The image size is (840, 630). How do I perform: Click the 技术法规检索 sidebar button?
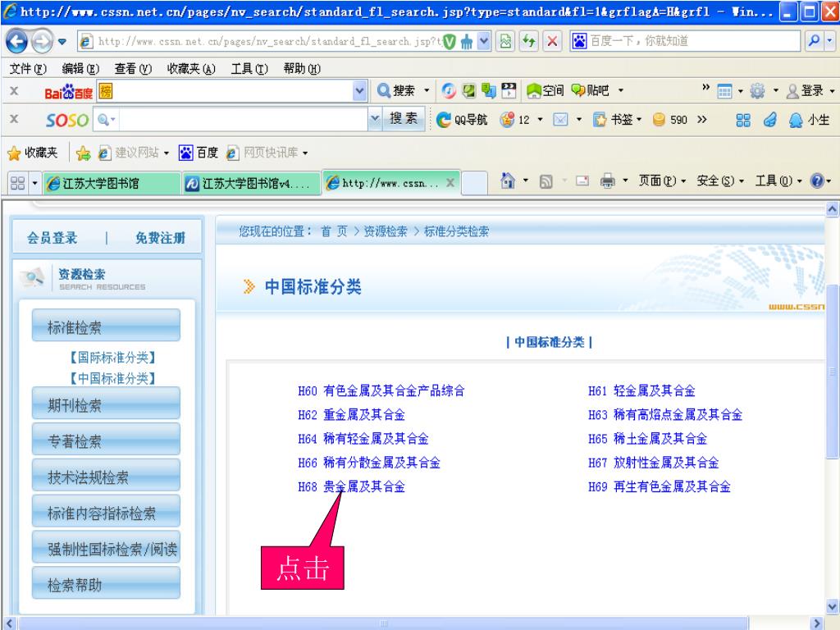[x=106, y=476]
